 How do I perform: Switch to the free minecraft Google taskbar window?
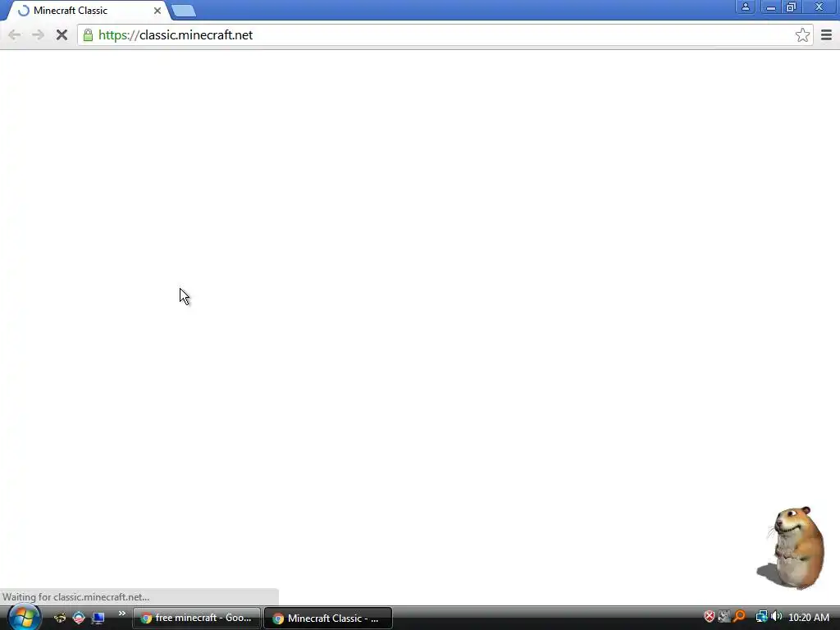[x=197, y=619]
